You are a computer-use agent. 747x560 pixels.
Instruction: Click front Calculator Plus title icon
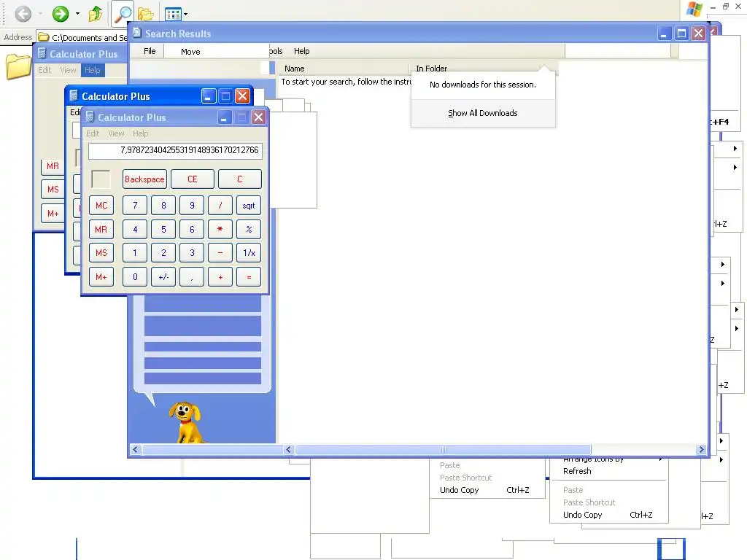(90, 117)
